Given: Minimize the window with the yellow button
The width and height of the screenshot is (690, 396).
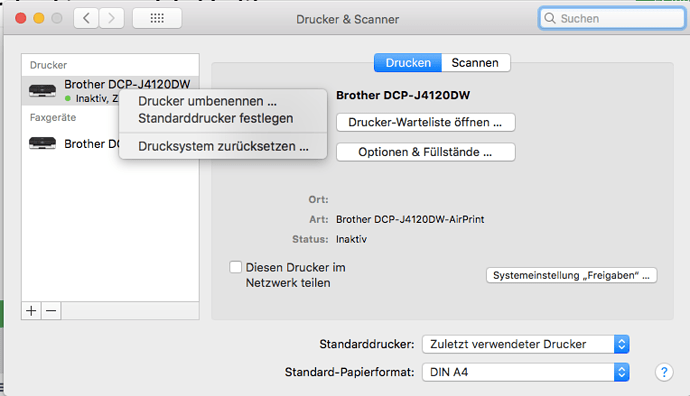Looking at the screenshot, I should click(39, 18).
